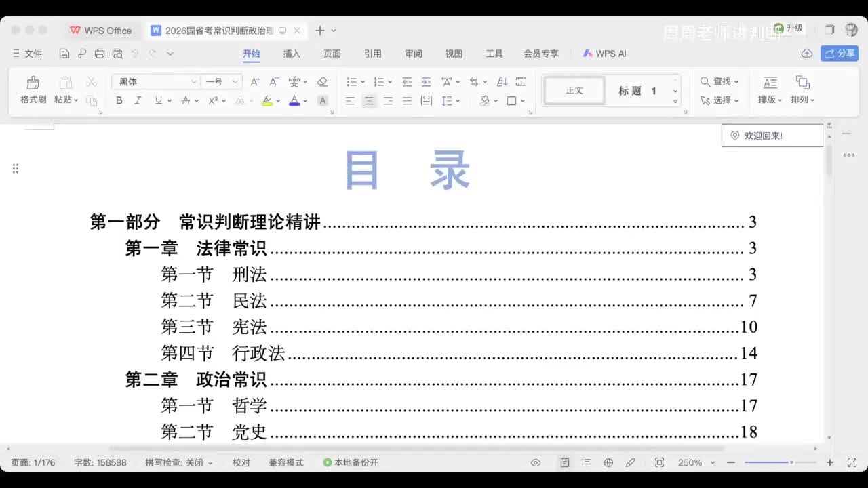
Task: Click the full screen icon in status bar
Action: pyautogui.click(x=852, y=462)
